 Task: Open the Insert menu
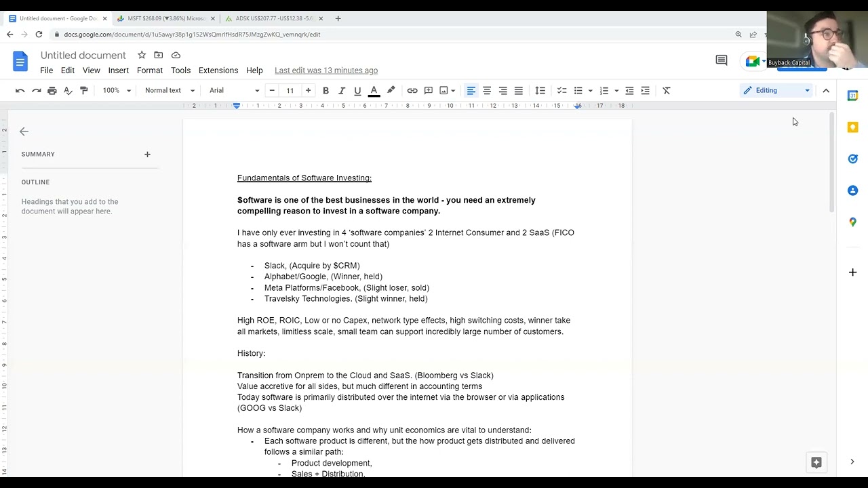pyautogui.click(x=119, y=70)
